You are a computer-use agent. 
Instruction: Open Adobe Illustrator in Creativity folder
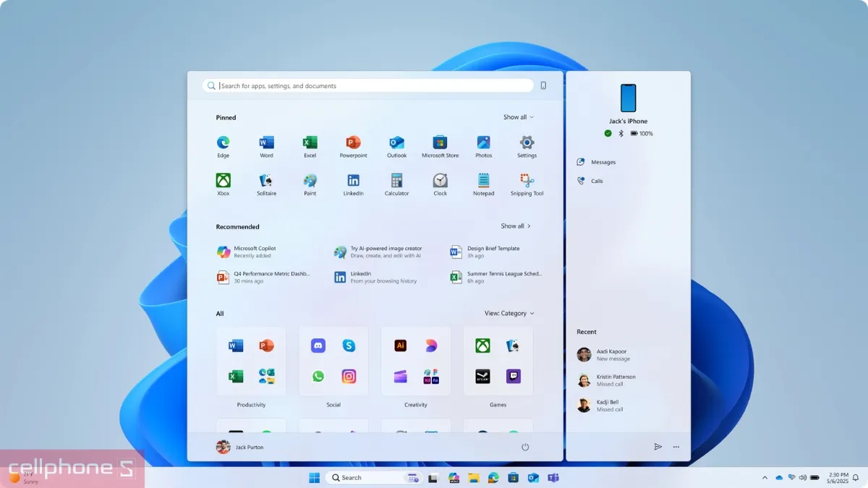point(400,346)
